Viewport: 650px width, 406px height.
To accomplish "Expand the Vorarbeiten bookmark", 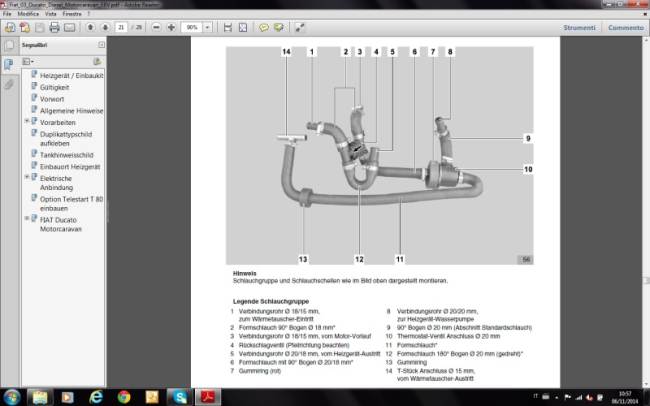I will click(x=27, y=121).
